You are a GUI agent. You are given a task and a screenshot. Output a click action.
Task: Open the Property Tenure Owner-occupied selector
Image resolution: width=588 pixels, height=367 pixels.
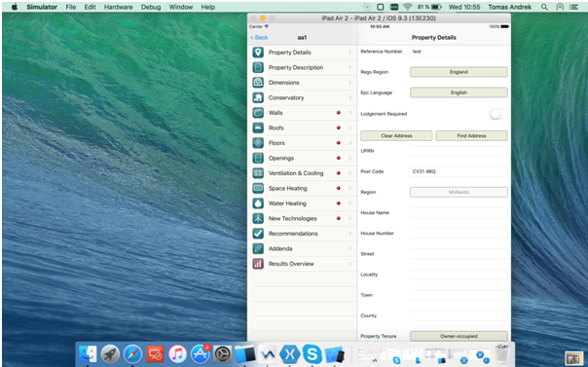click(x=459, y=336)
